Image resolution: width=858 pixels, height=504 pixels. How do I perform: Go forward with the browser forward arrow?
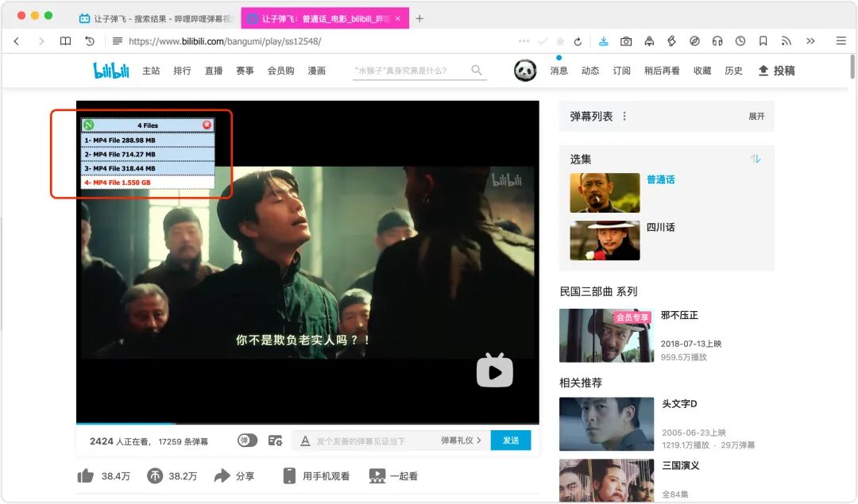[41, 41]
